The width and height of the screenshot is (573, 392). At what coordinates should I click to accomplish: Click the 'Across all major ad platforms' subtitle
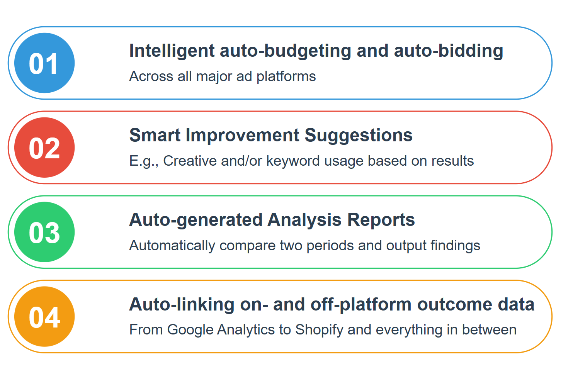tap(223, 76)
